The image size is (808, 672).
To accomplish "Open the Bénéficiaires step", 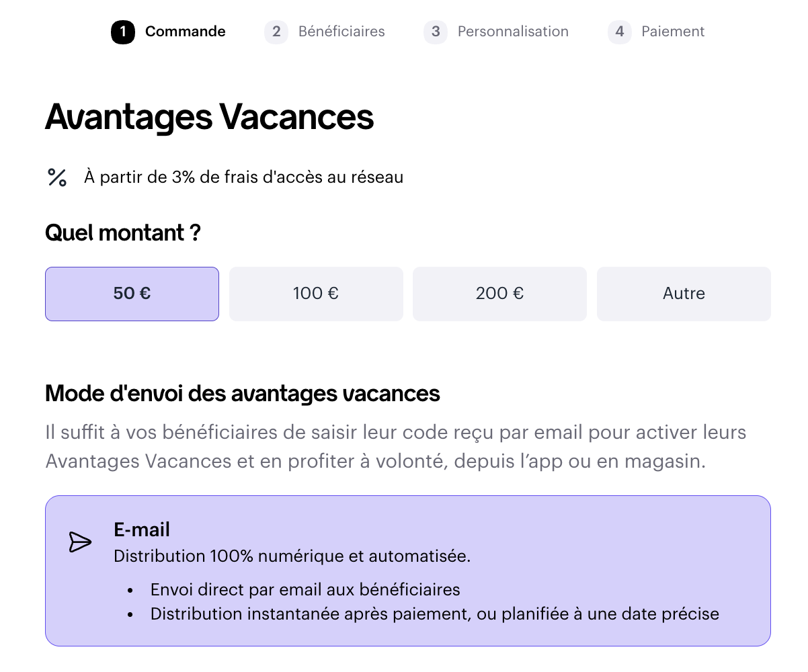I will point(341,32).
